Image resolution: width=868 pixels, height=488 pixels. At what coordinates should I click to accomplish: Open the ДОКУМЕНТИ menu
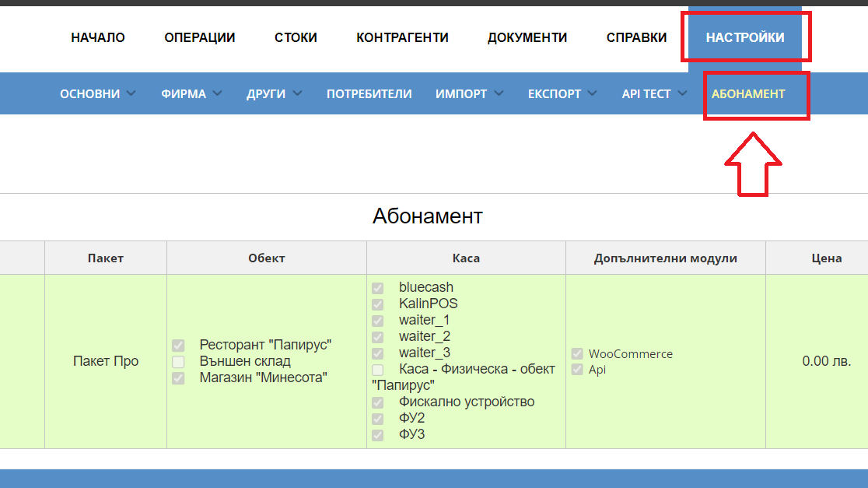[527, 37]
